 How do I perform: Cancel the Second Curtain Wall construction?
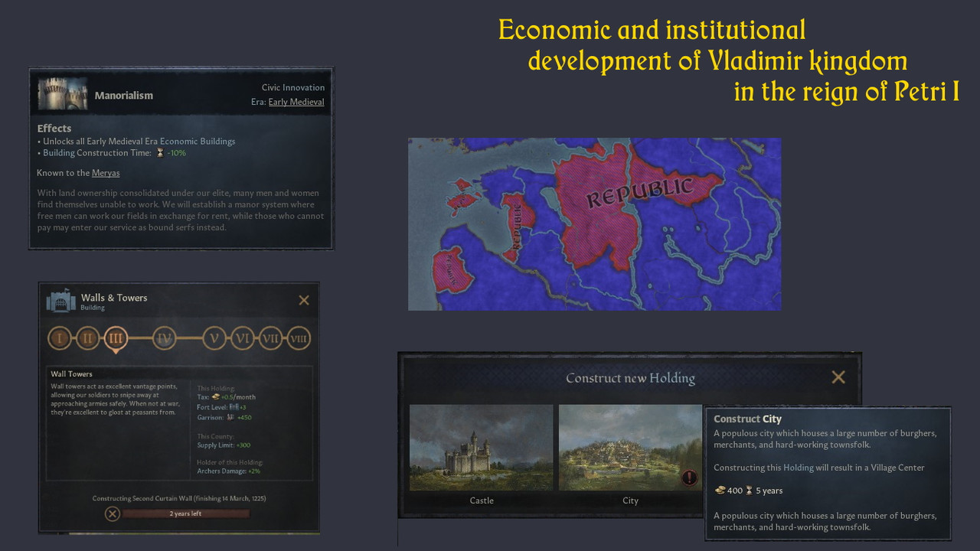point(113,514)
